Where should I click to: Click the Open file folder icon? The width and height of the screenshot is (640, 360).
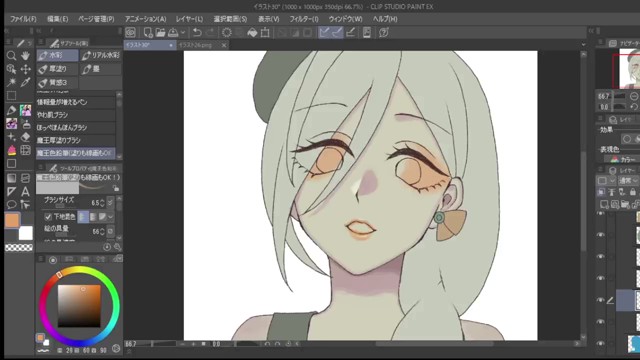pos(160,33)
